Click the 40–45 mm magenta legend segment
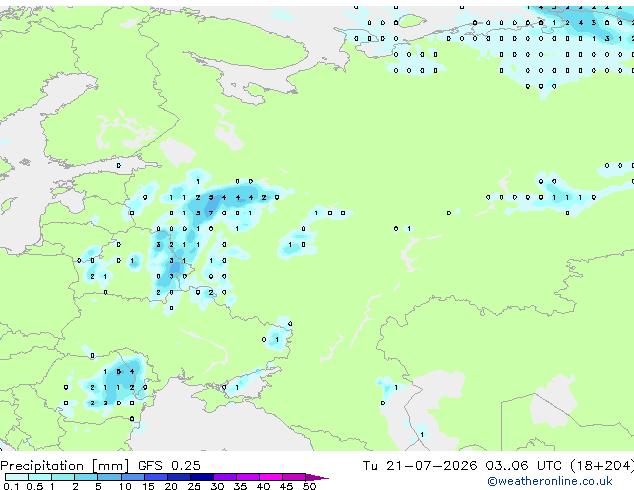This screenshot has height=490, width=634. click(x=271, y=477)
